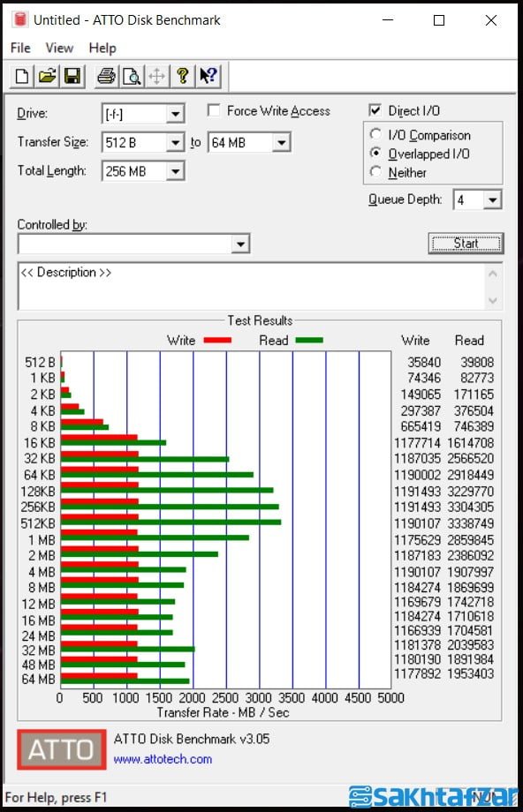The width and height of the screenshot is (523, 812).
Task: Click the 1 MB row label
Action: pos(42,540)
